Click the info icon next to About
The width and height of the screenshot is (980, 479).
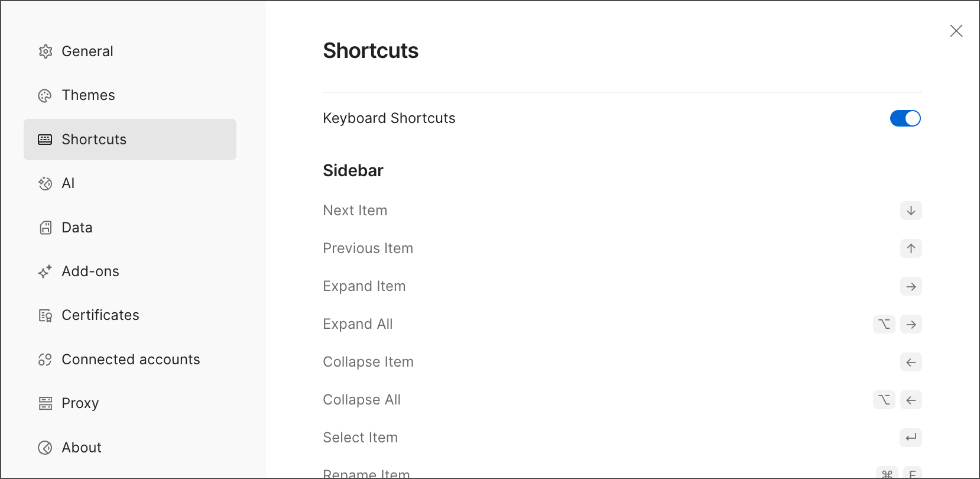point(45,448)
